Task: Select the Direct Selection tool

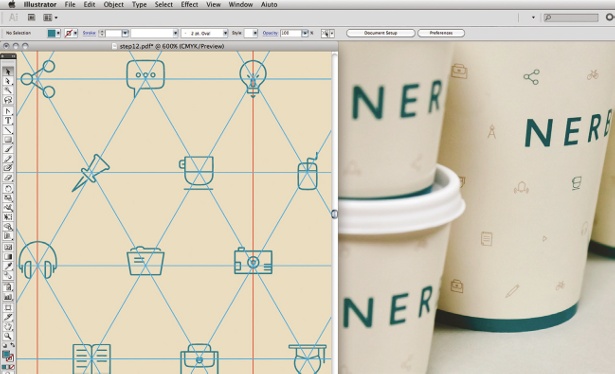Action: click(8, 81)
